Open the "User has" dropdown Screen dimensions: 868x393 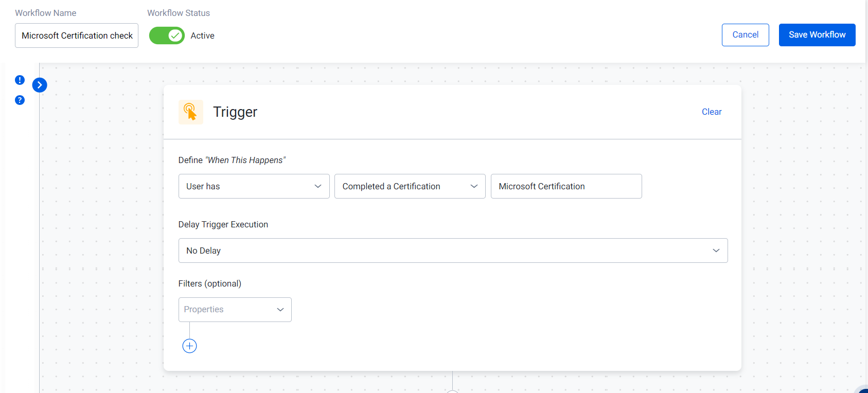click(x=254, y=186)
